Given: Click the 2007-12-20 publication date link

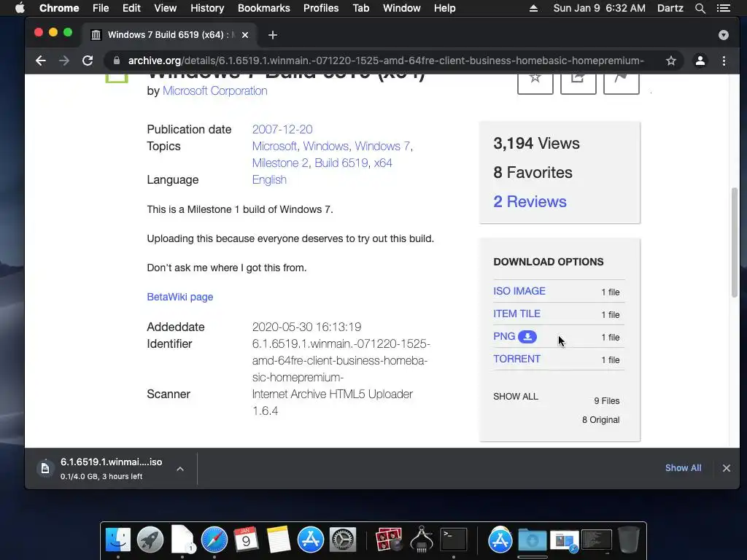Looking at the screenshot, I should point(282,129).
